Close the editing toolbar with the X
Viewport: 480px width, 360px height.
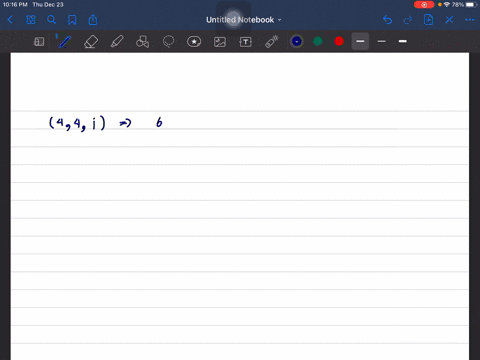tap(449, 20)
